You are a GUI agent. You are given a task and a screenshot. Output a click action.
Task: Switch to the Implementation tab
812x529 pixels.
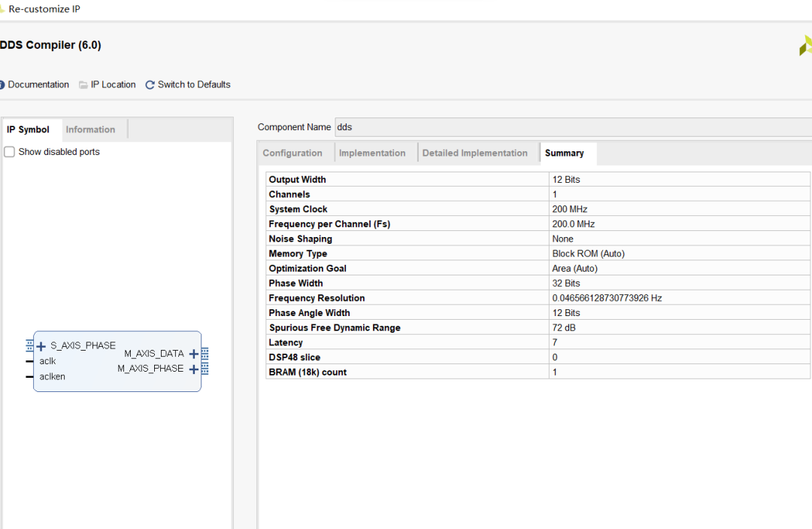tap(372, 154)
